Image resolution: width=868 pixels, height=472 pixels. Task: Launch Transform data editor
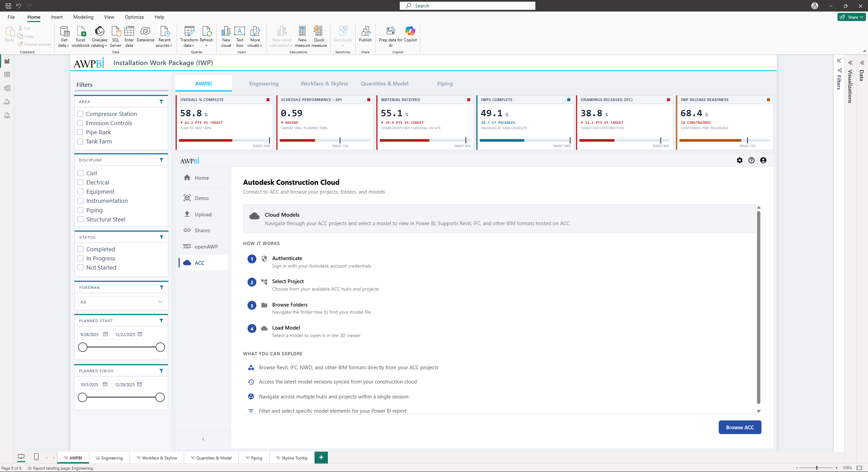pos(189,37)
